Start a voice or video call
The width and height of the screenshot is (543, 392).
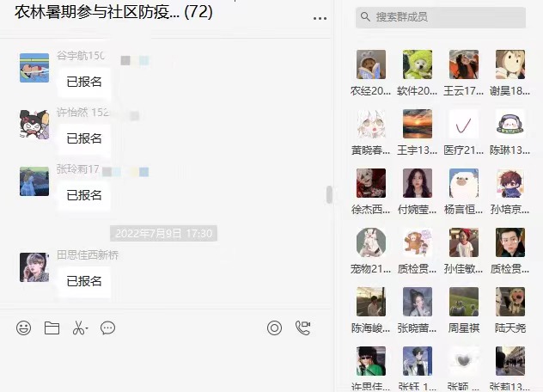point(303,328)
